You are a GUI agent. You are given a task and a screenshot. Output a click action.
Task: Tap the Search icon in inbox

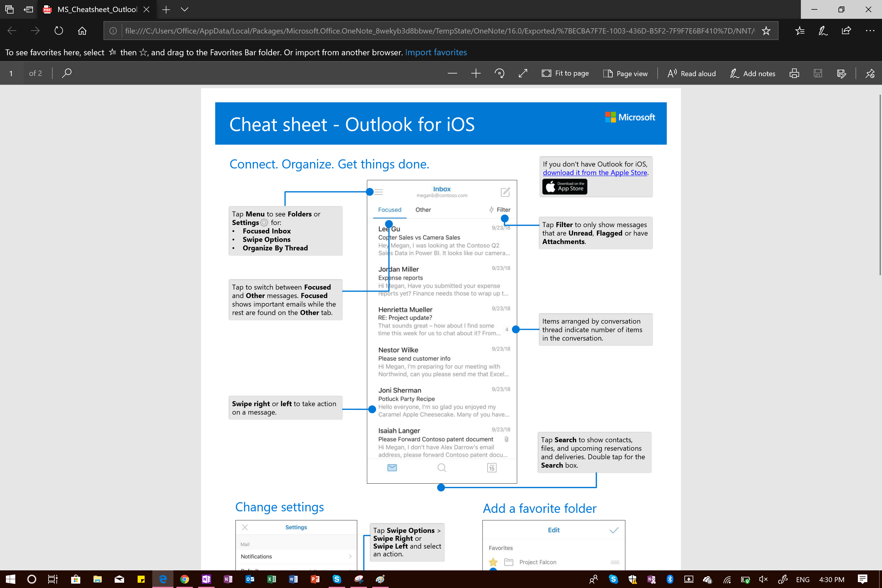(x=441, y=467)
